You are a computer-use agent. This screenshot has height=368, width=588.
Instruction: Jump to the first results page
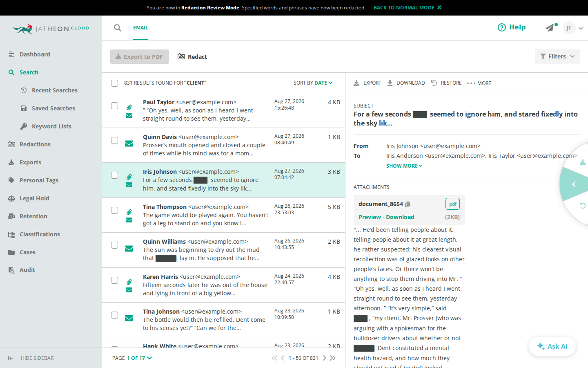(274, 358)
